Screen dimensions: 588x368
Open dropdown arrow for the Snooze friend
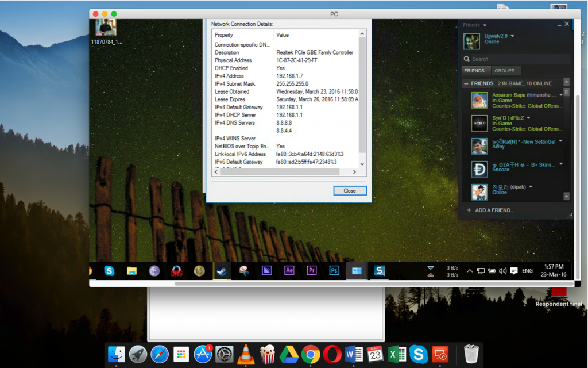point(561,164)
